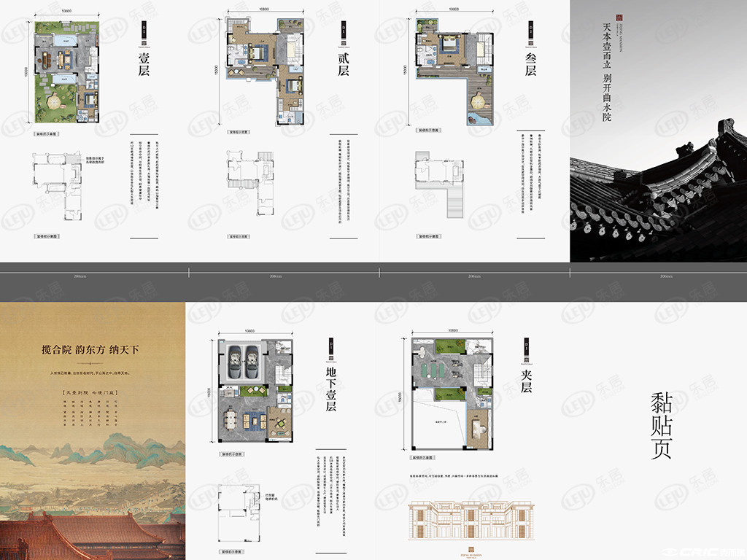Click the 地下壹层 vertical title
Image resolution: width=747 pixels, height=560 pixels.
point(331,389)
